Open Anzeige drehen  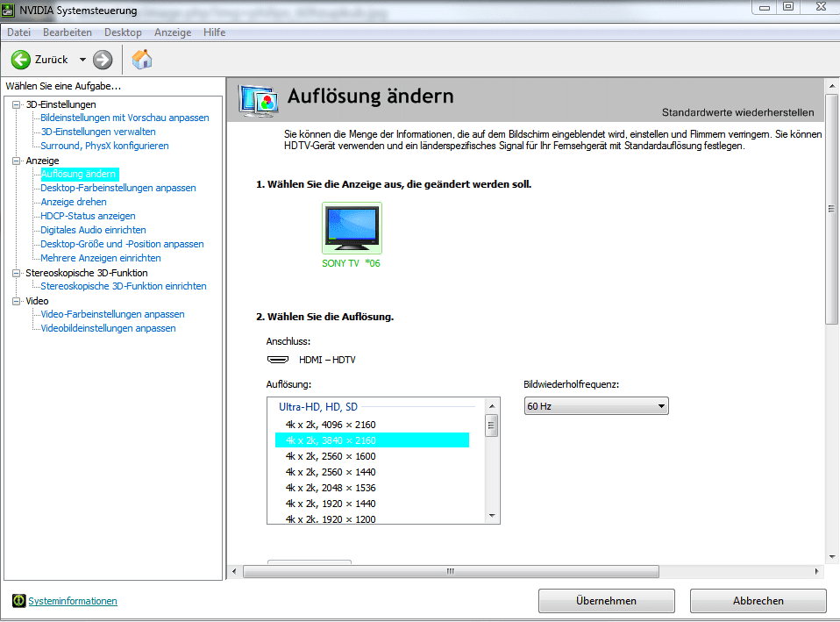(74, 202)
